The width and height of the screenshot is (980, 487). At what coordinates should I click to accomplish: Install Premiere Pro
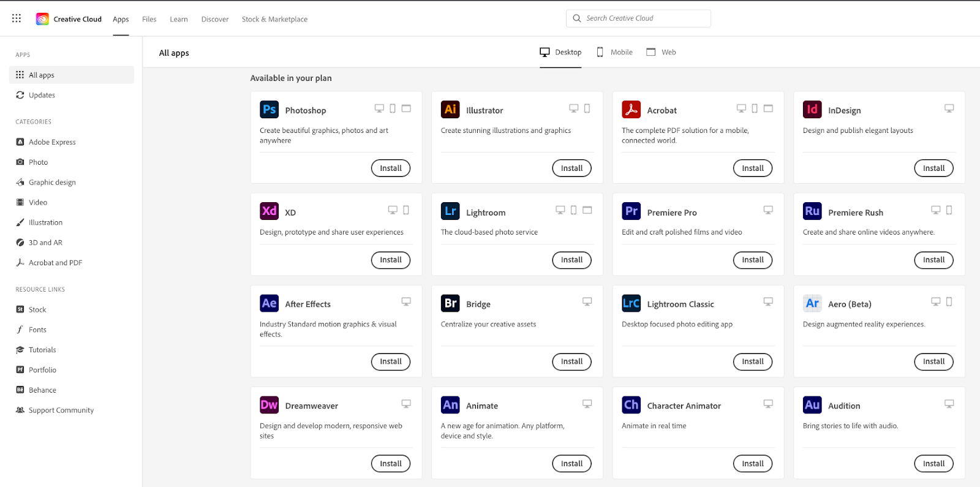tap(753, 260)
